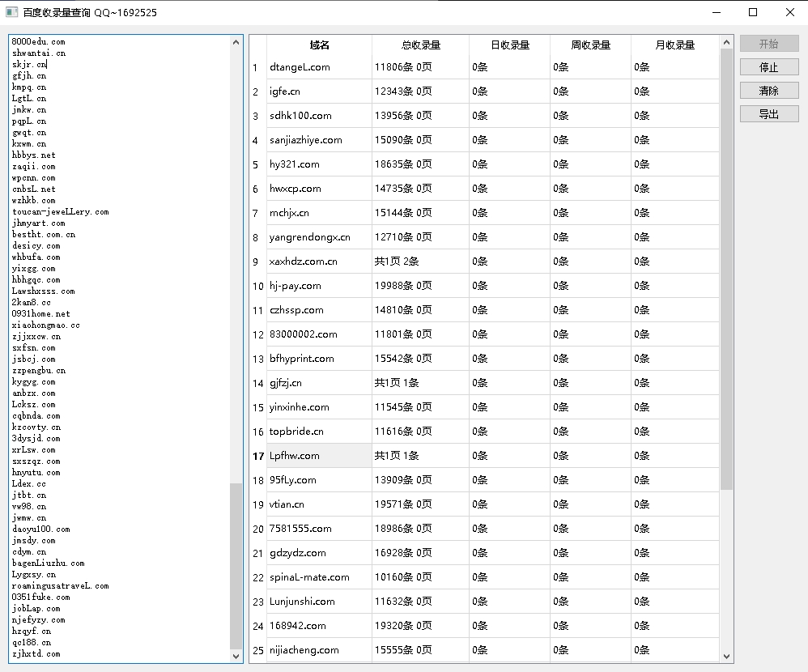Select the hy321.com cell
Image resolution: width=808 pixels, height=672 pixels.
(x=319, y=164)
